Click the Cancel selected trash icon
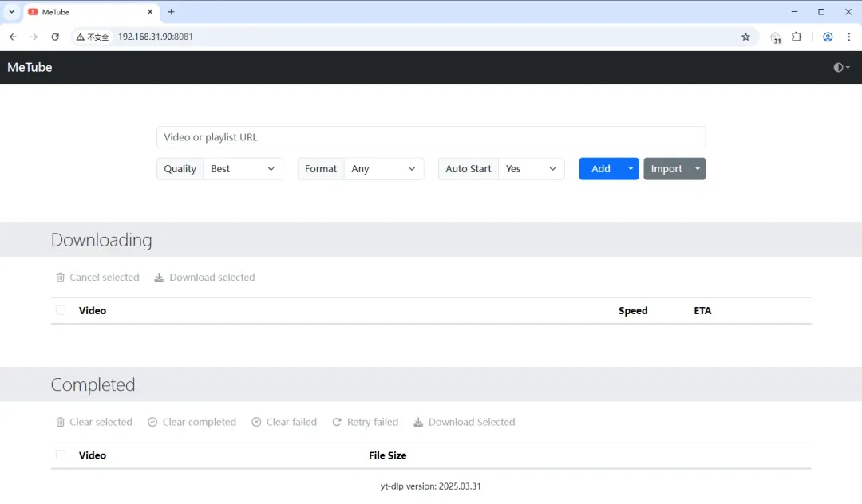Image resolution: width=862 pixels, height=504 pixels. click(61, 277)
